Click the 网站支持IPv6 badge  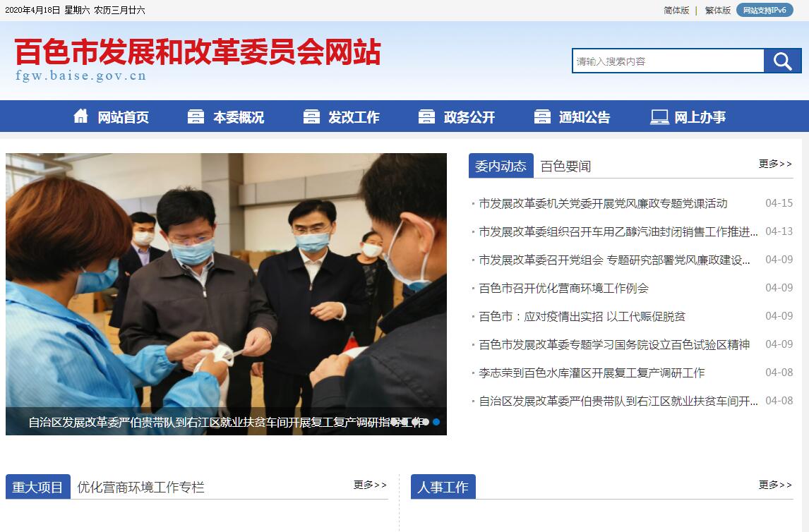[x=765, y=11]
